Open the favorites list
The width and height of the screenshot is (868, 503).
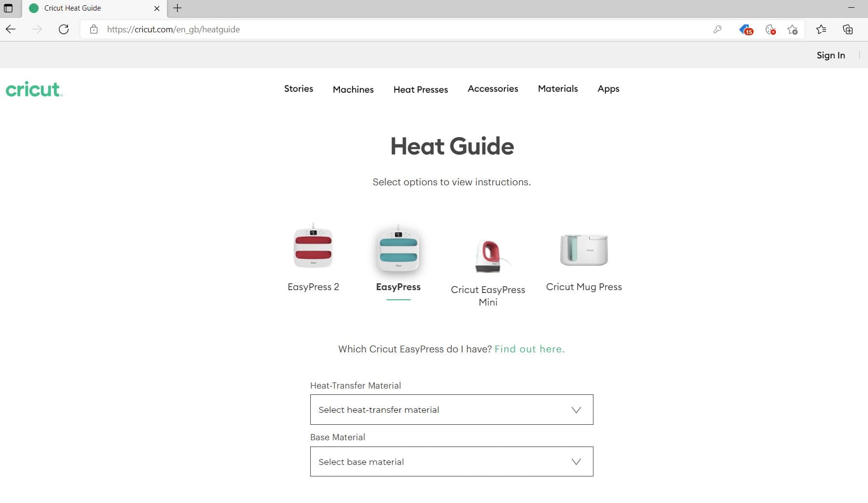point(821,29)
